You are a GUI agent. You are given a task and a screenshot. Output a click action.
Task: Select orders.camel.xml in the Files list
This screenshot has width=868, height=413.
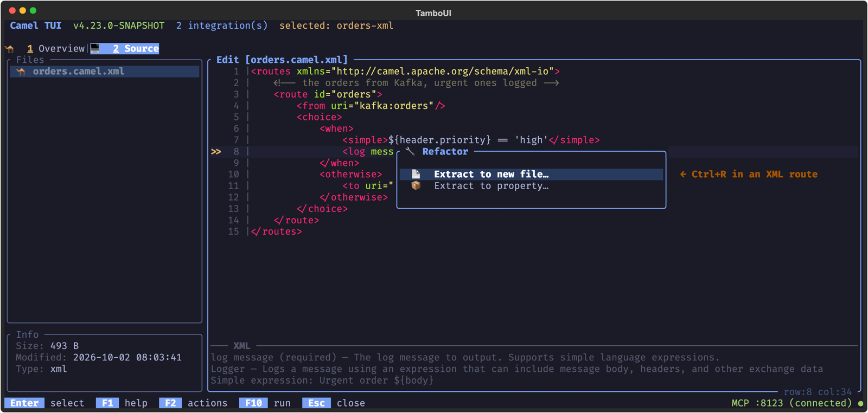tap(105, 72)
